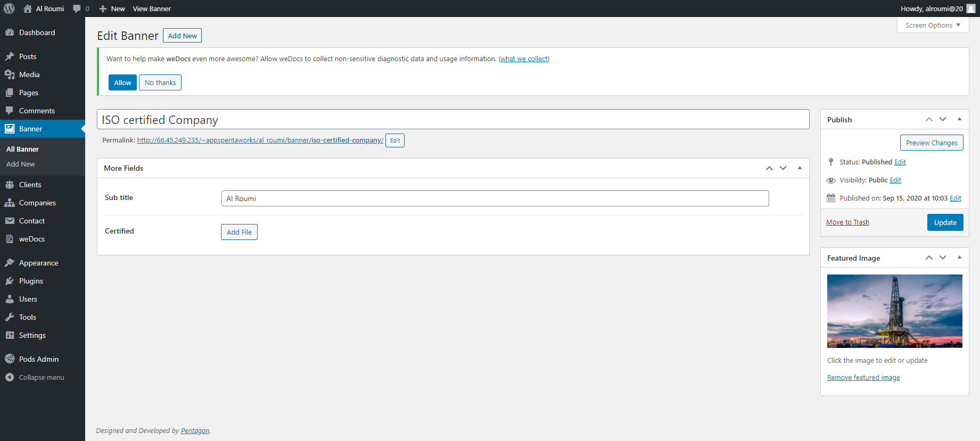
Task: Click the Visibility eye icon
Action: click(x=831, y=180)
